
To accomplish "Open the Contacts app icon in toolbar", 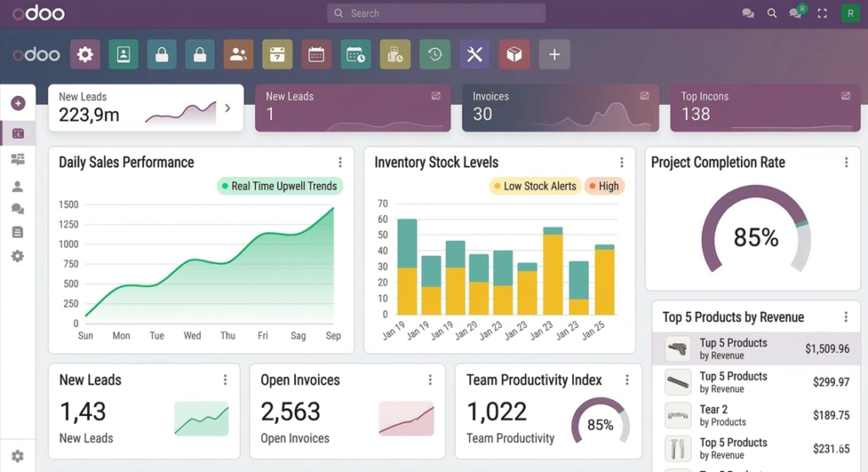I will pyautogui.click(x=123, y=55).
